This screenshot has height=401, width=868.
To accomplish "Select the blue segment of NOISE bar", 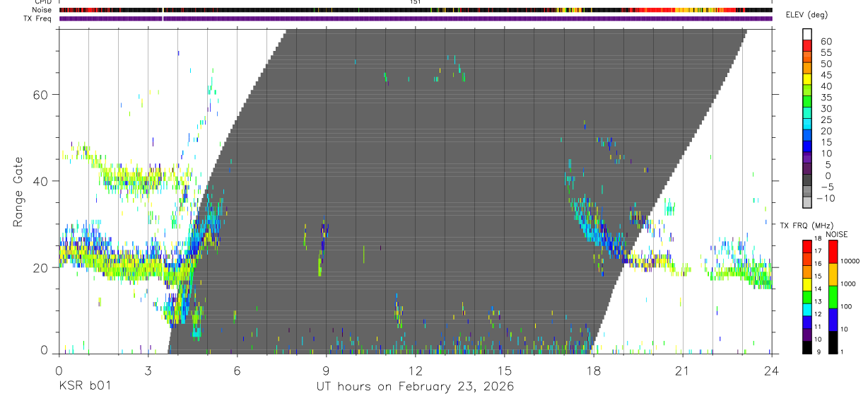I will [833, 320].
